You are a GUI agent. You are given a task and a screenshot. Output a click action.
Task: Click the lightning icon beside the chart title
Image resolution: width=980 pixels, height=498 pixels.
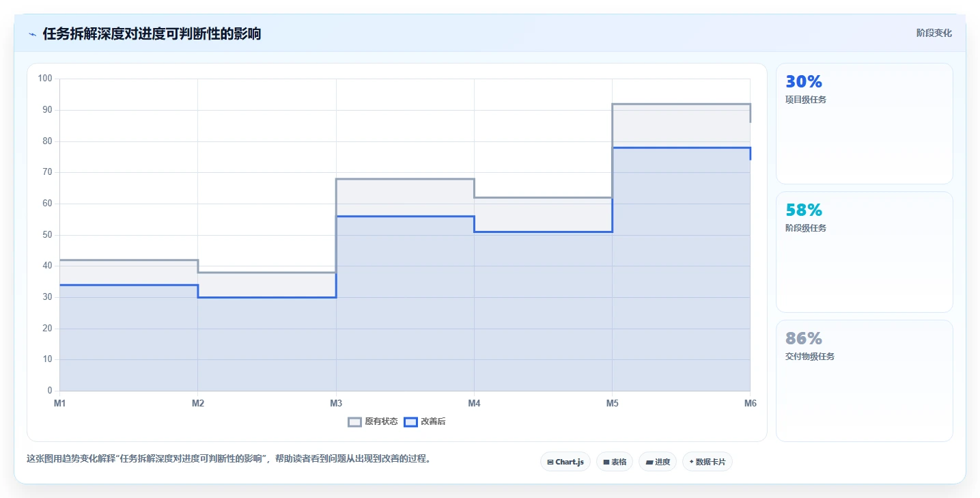coord(32,33)
